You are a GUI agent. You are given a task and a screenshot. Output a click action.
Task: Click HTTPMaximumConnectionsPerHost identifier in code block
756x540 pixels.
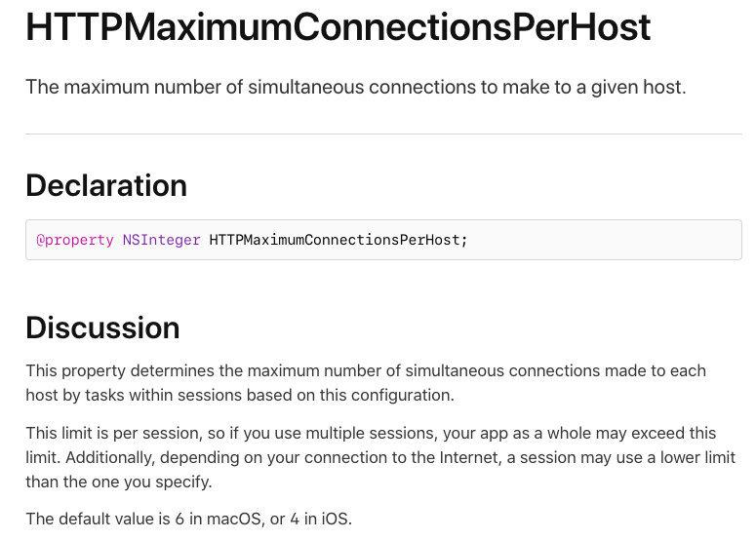point(335,240)
